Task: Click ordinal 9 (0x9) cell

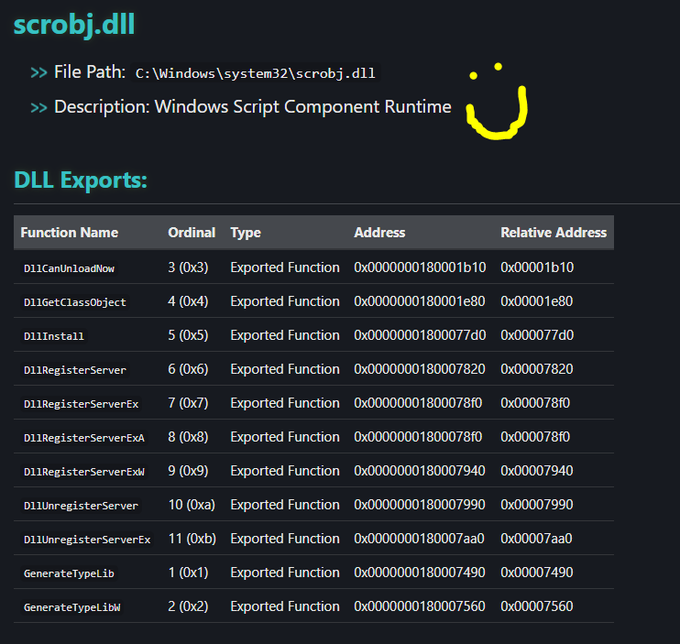Action: 188,470
